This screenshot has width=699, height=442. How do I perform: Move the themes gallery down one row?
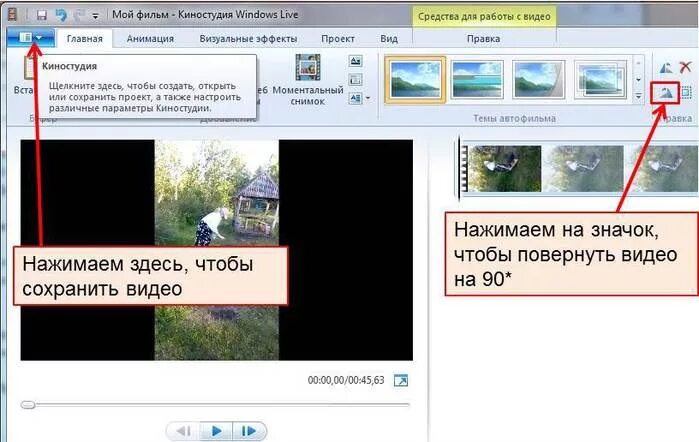(x=638, y=80)
